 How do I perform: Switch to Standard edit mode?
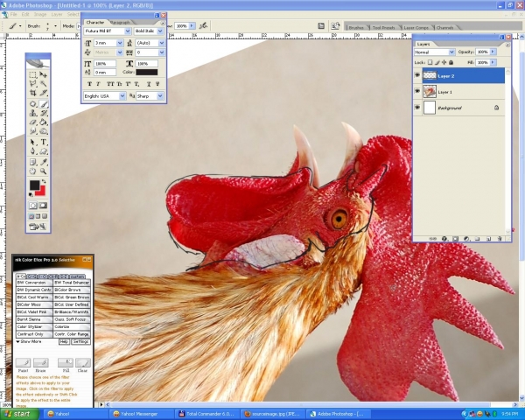click(x=33, y=206)
